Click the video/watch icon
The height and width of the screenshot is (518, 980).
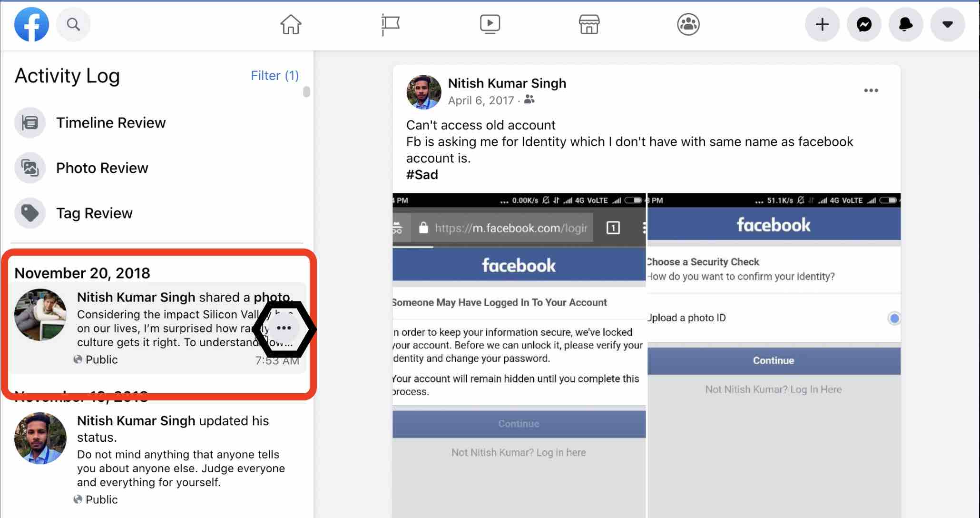tap(490, 25)
